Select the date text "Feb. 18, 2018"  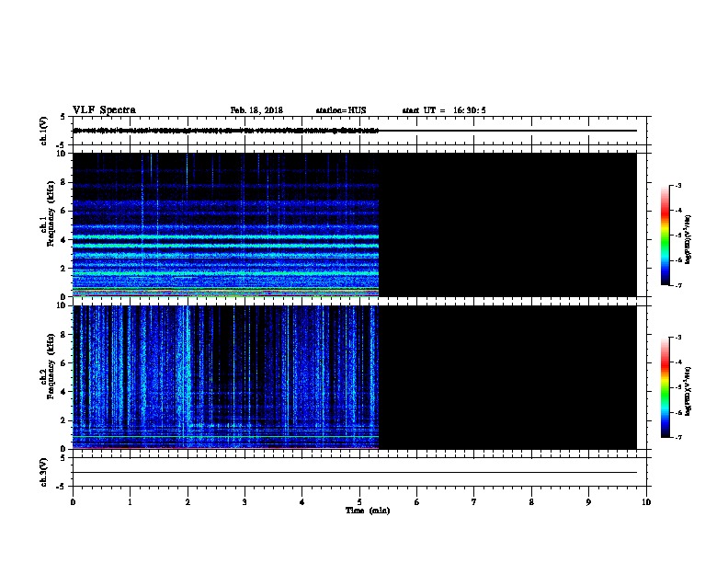256,110
